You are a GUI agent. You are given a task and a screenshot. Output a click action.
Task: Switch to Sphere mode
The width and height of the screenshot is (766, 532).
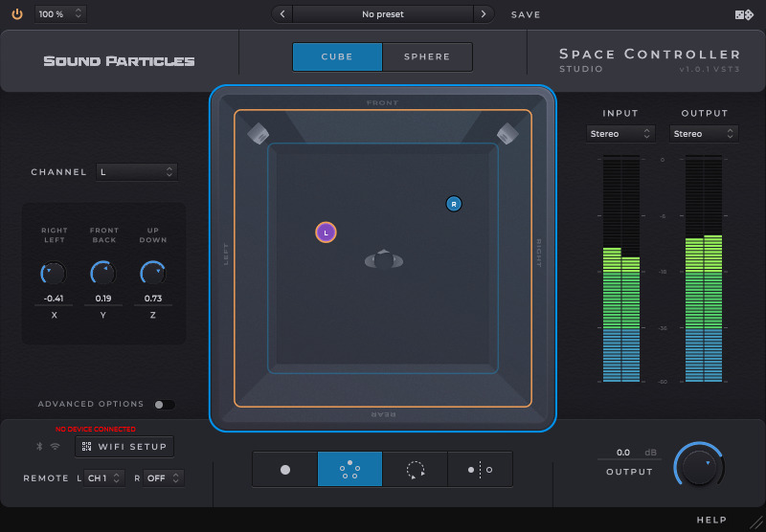point(427,56)
